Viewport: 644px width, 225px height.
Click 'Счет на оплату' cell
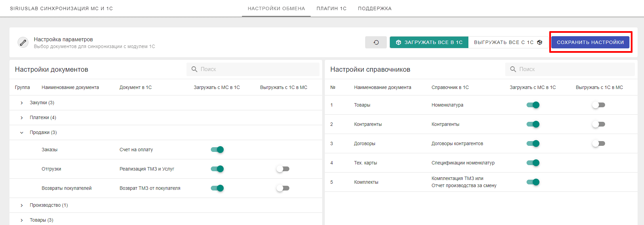click(x=136, y=150)
